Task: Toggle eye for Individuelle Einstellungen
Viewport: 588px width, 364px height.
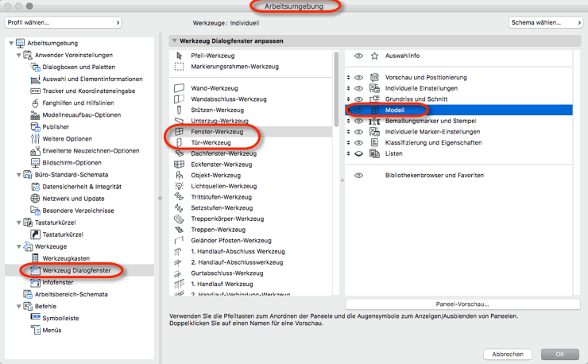Action: coord(359,88)
